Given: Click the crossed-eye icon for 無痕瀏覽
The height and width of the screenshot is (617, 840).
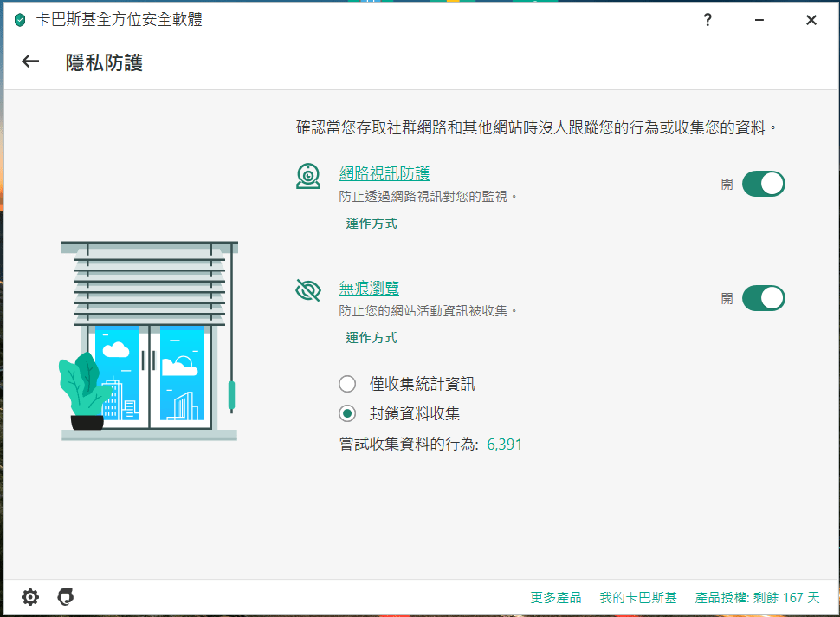Looking at the screenshot, I should click(308, 290).
